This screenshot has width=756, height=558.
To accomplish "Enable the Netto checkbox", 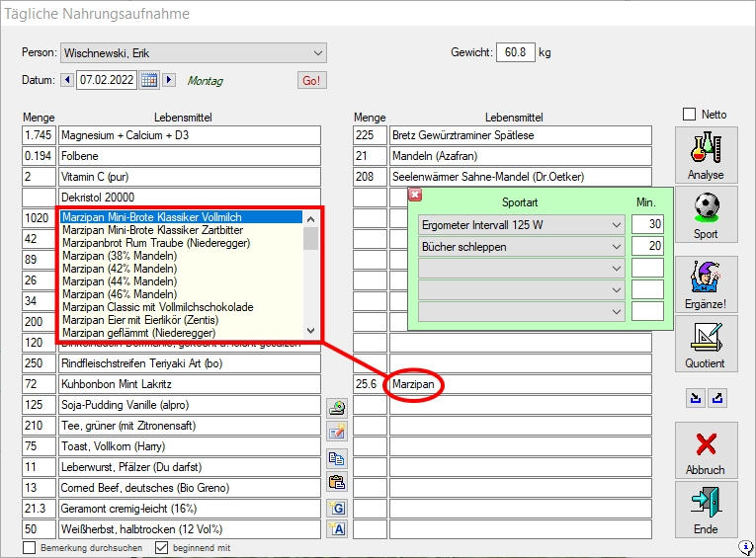I will click(x=690, y=115).
